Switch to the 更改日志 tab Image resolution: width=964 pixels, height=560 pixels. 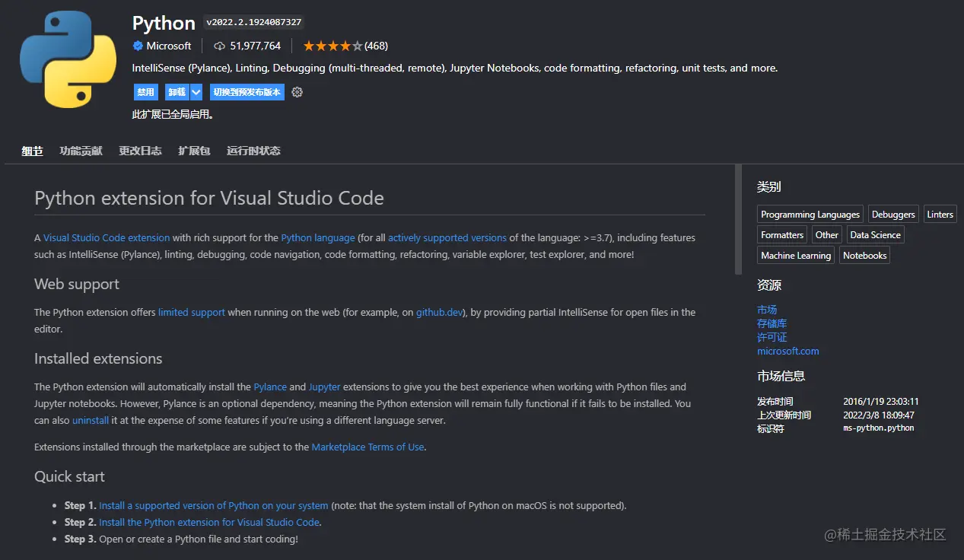[x=140, y=151]
